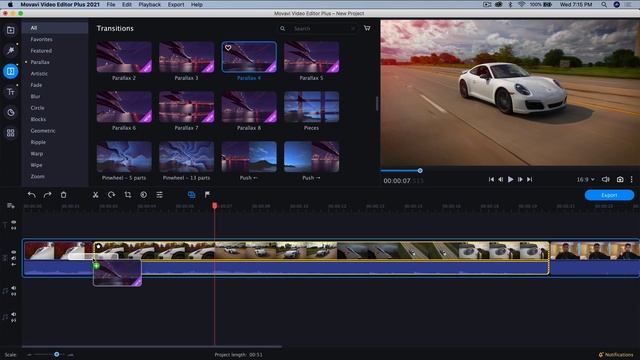Toggle visibility of the title track
Viewport: 640px width, 360px height.
tap(14, 222)
